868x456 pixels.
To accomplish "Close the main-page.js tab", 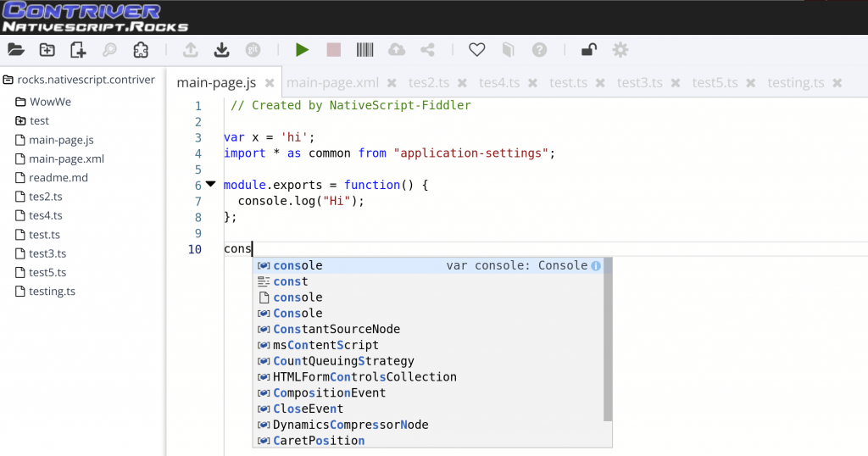I will [270, 83].
